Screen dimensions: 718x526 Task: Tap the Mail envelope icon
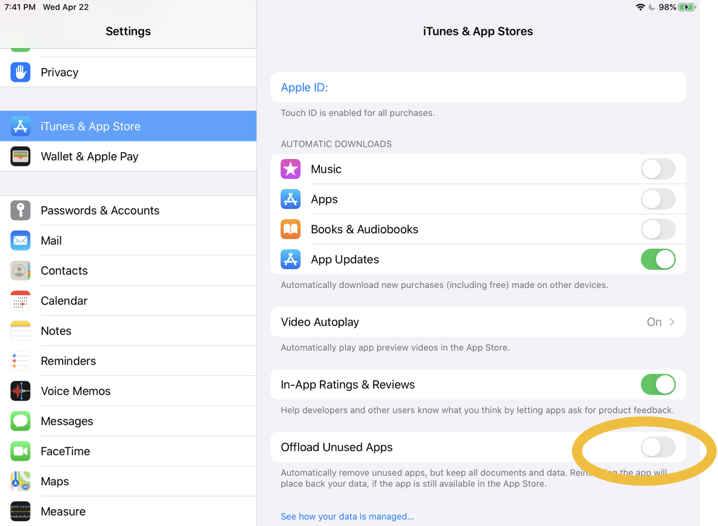point(20,240)
